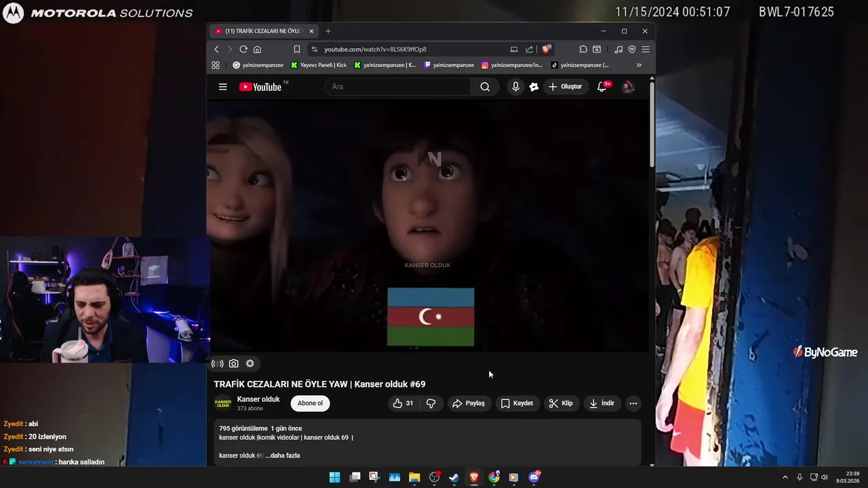
Task: Open volume control in system tray
Action: pyautogui.click(x=825, y=477)
